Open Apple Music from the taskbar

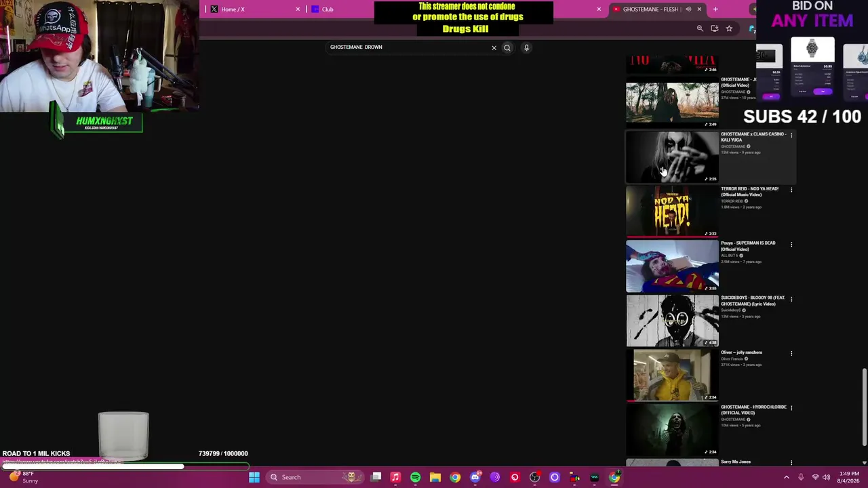[x=395, y=477]
